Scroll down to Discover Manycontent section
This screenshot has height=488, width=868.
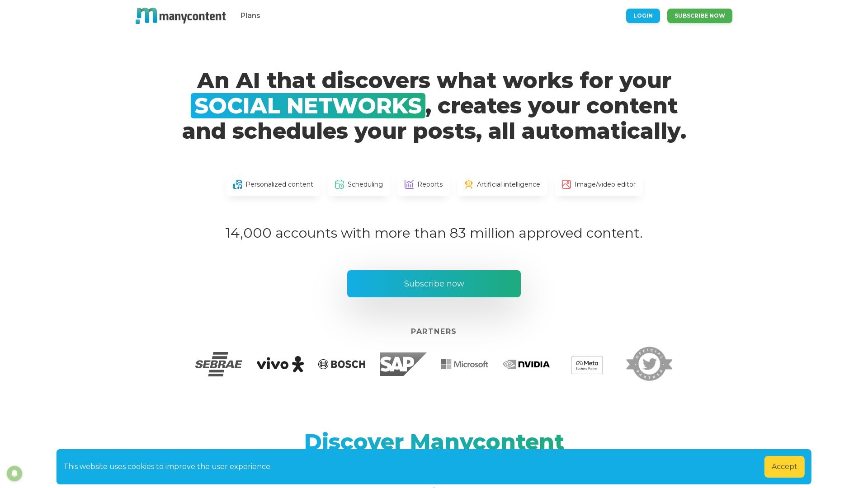click(434, 441)
